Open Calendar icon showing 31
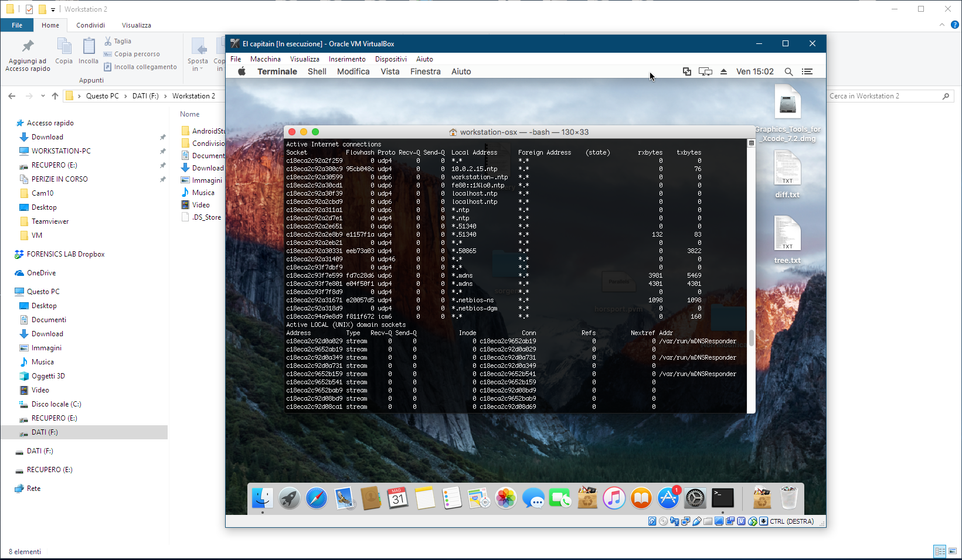The height and width of the screenshot is (560, 962). point(397,498)
